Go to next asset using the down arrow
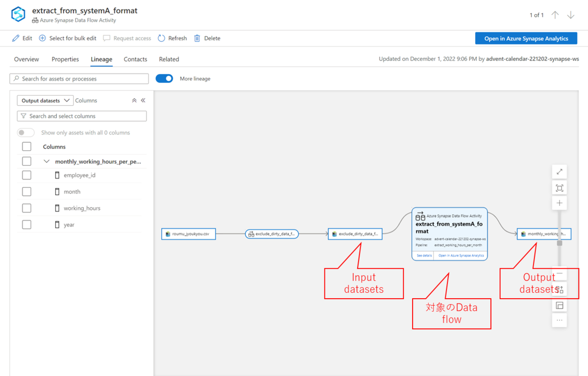Image resolution: width=588 pixels, height=376 pixels. click(x=571, y=15)
